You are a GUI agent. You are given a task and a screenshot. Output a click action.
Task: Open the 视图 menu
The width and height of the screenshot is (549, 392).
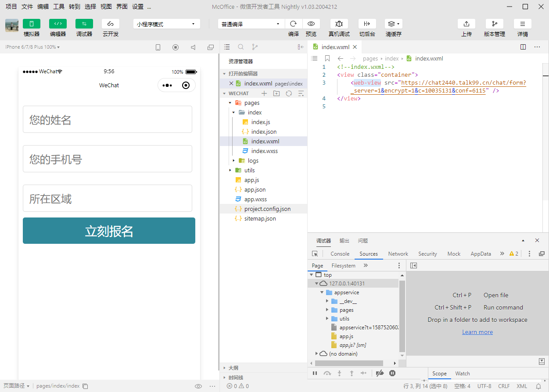click(106, 7)
